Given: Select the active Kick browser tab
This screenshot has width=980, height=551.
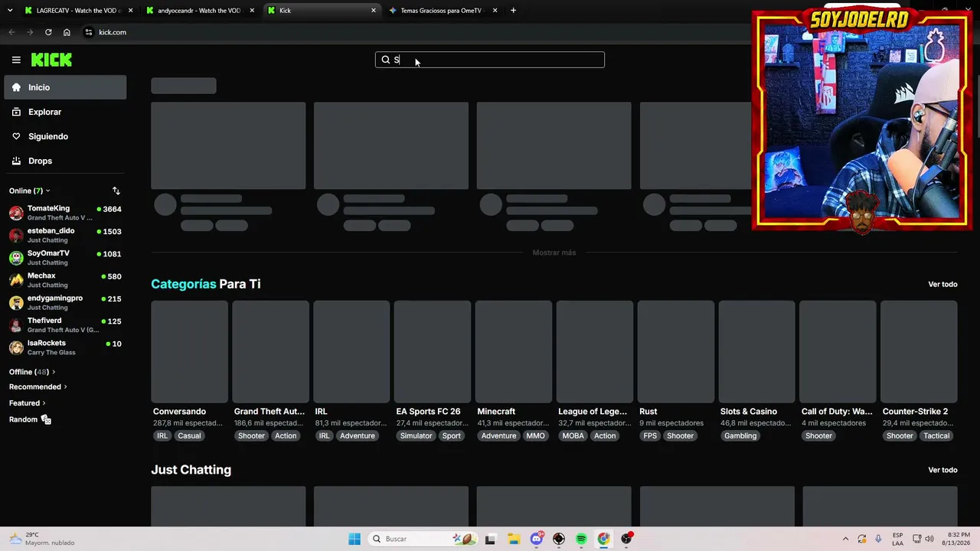Looking at the screenshot, I should [322, 11].
